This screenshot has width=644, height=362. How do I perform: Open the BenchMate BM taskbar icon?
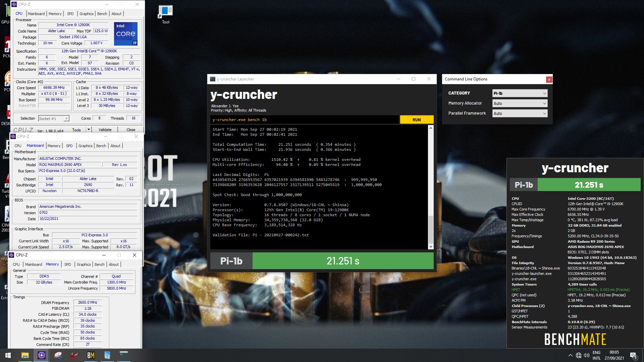pos(91,355)
